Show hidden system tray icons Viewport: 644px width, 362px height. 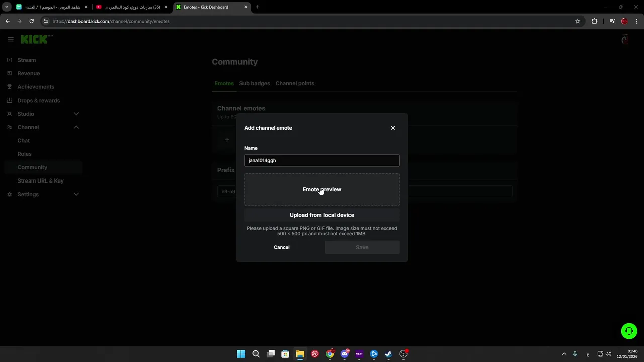click(x=564, y=354)
